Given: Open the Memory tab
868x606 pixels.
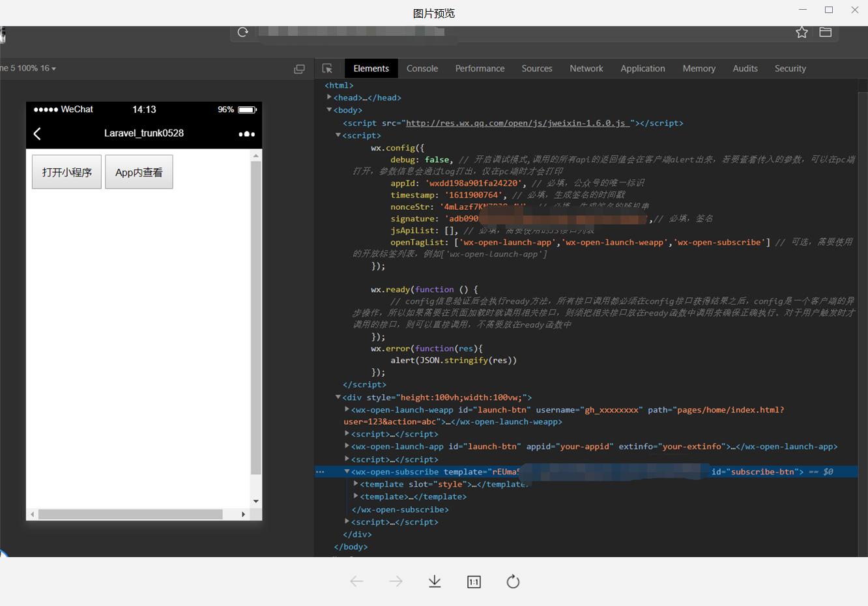Looking at the screenshot, I should coord(699,68).
